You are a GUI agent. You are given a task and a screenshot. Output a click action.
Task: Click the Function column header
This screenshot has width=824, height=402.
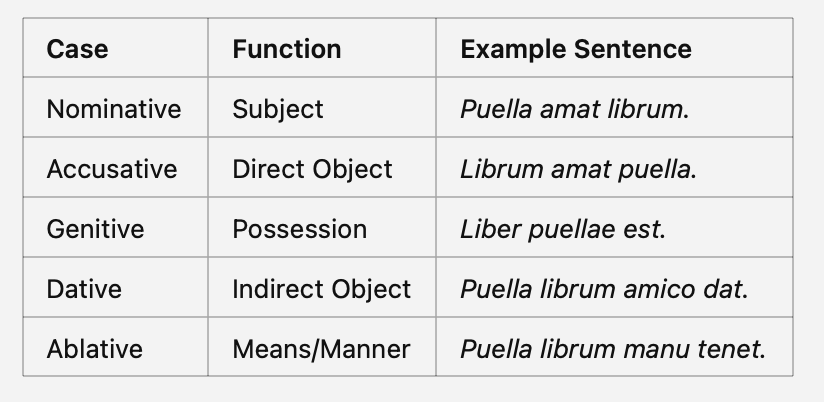click(x=287, y=48)
